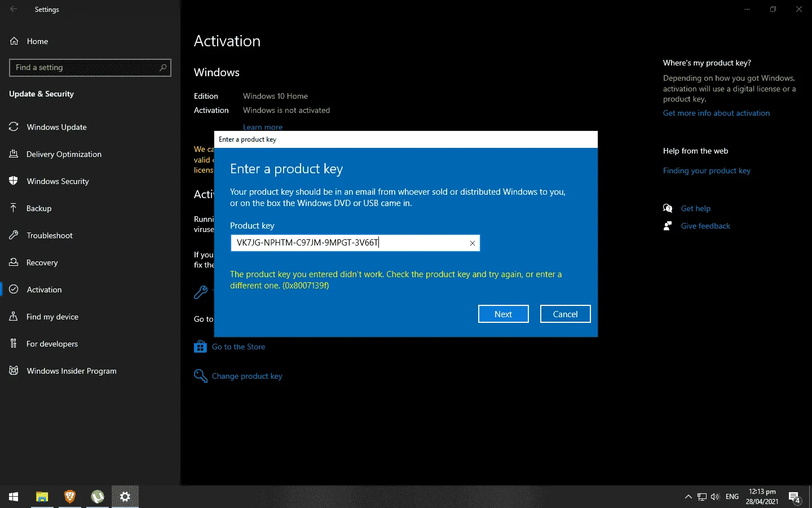Click the Home icon in sidebar

coord(14,41)
